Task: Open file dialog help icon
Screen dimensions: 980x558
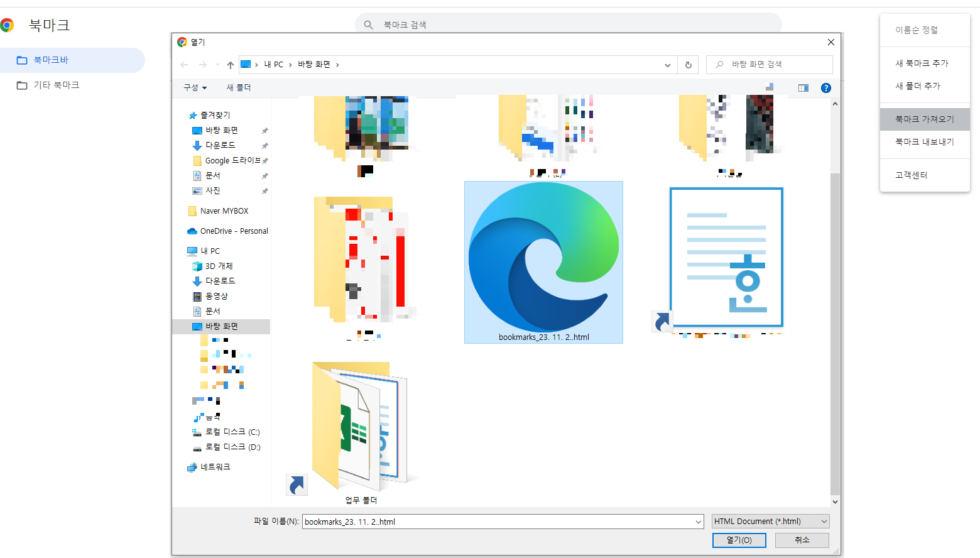Action: (826, 88)
